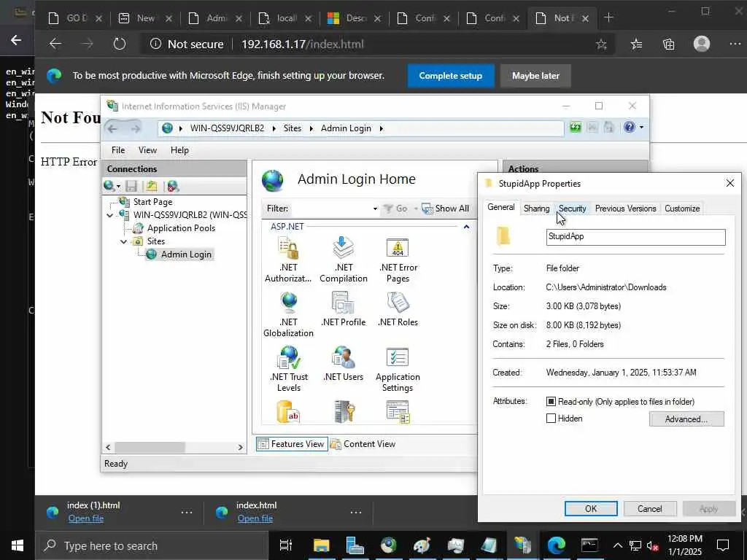Open the IIS Manager Help icon
Image resolution: width=747 pixels, height=560 pixels.
click(630, 127)
